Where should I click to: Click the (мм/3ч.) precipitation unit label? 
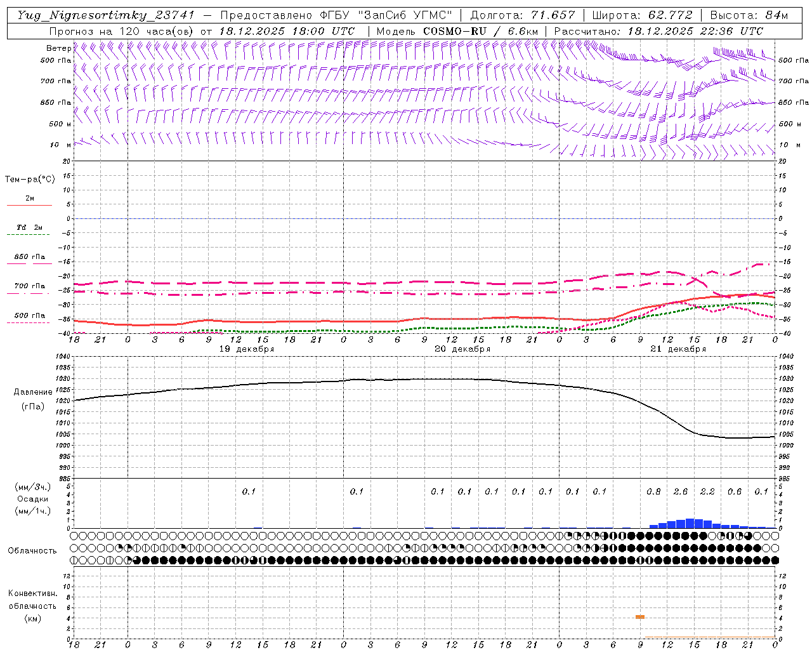33,487
